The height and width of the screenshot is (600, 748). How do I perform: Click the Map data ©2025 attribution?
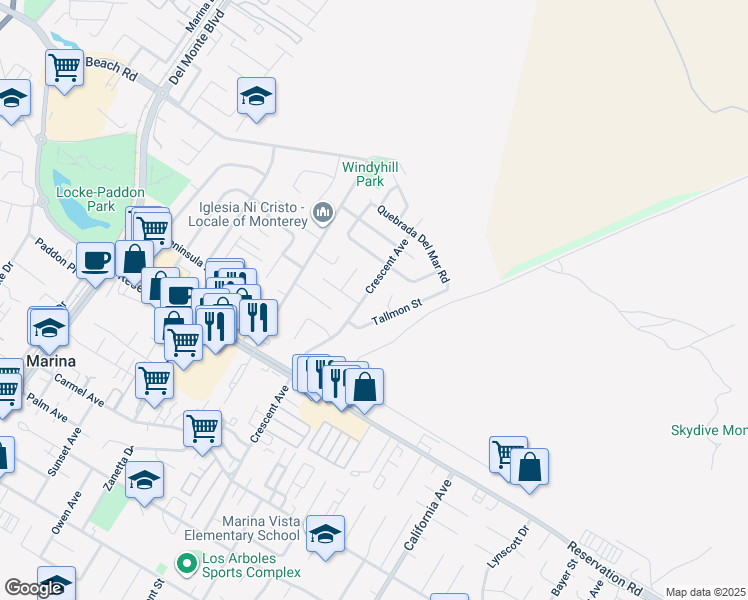tap(705, 592)
